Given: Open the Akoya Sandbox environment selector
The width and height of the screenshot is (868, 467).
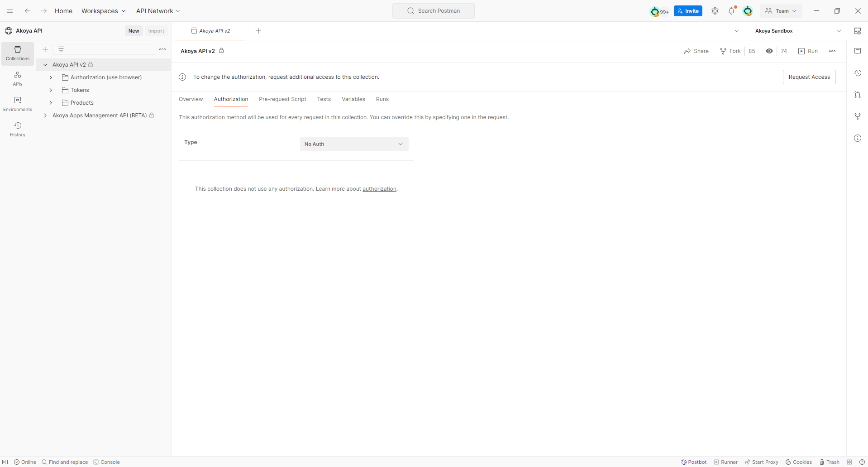Looking at the screenshot, I should click(x=798, y=31).
